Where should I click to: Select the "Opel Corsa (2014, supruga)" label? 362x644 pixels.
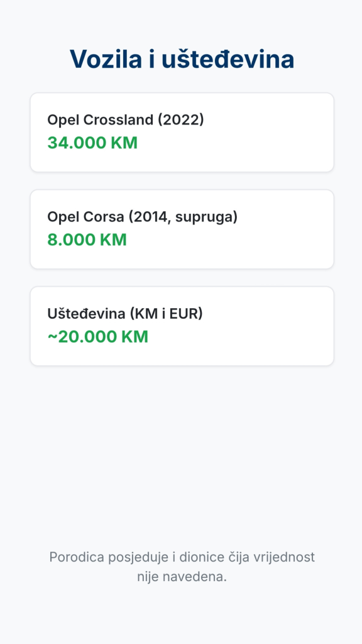pos(143,217)
